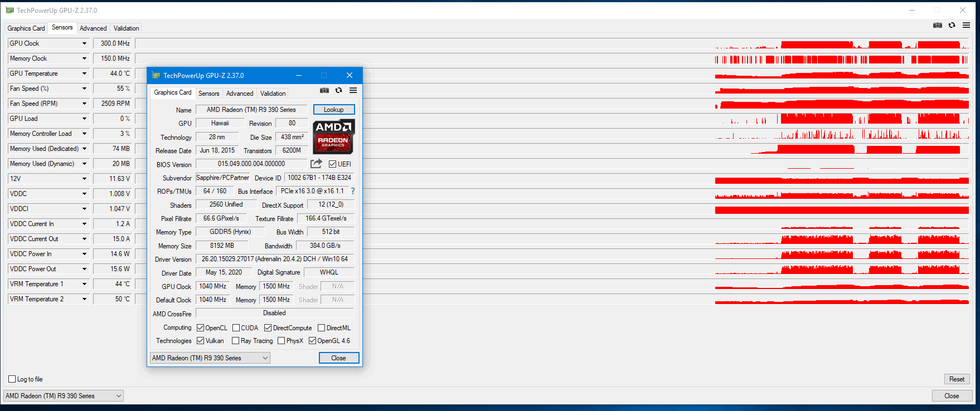Open VDDC Current In sensor dropdown

[85, 224]
